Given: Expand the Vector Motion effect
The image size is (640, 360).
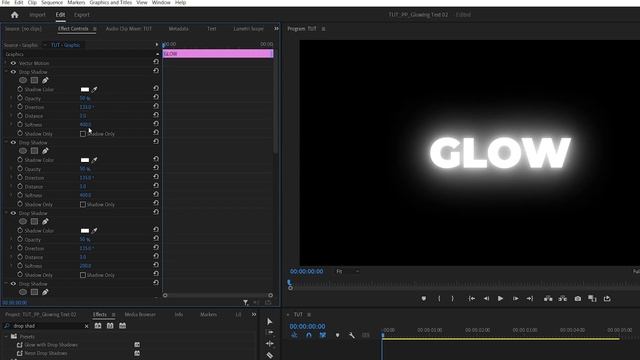Looking at the screenshot, I should [x=6, y=63].
